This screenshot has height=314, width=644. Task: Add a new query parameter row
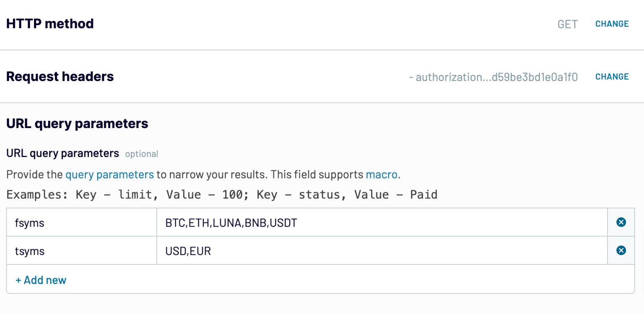pos(41,280)
